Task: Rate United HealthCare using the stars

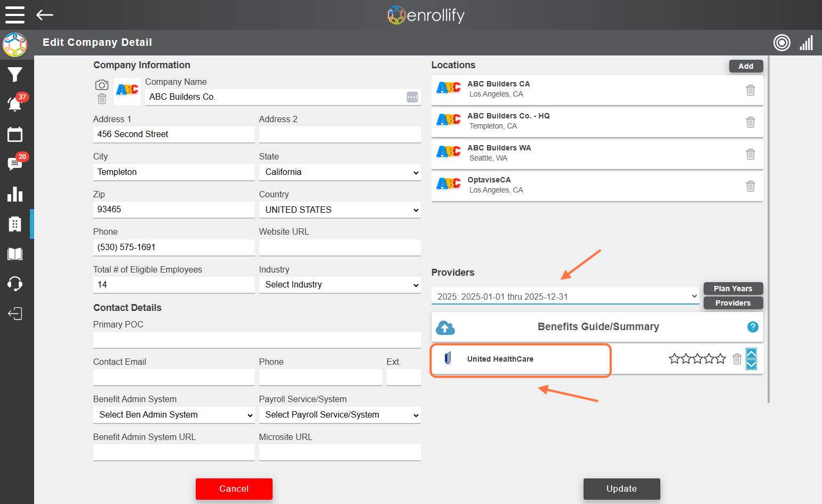Action: pos(698,359)
